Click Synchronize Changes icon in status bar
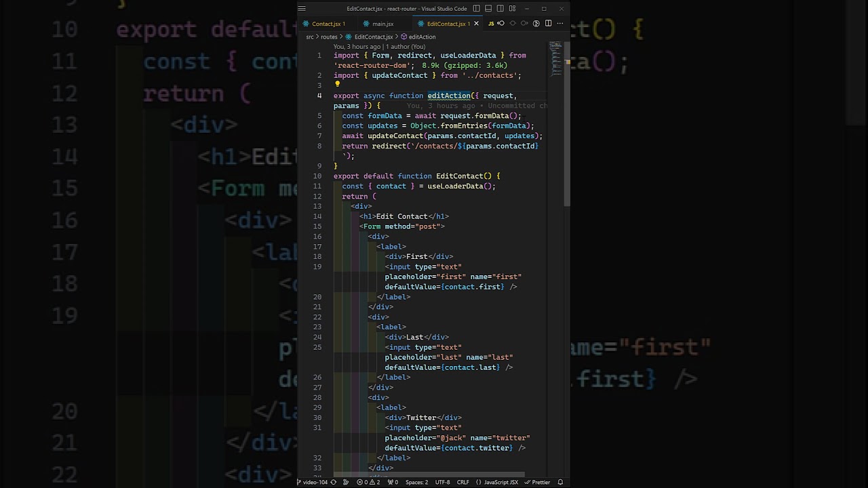 pos(333,483)
